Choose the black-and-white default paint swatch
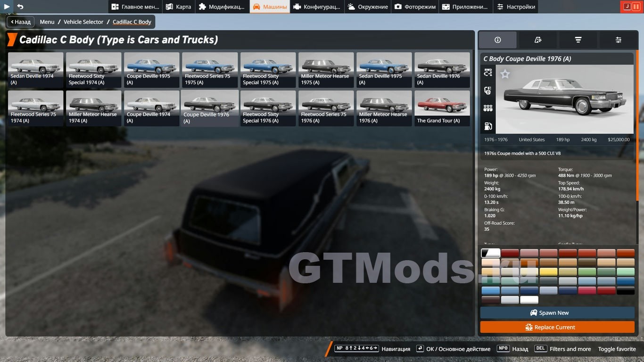The height and width of the screenshot is (362, 644). coord(491,253)
